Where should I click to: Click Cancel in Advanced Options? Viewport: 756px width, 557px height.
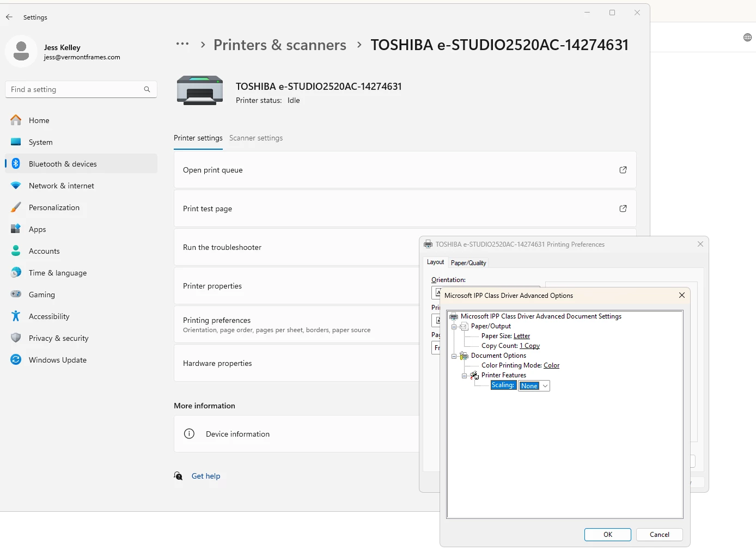[659, 535]
